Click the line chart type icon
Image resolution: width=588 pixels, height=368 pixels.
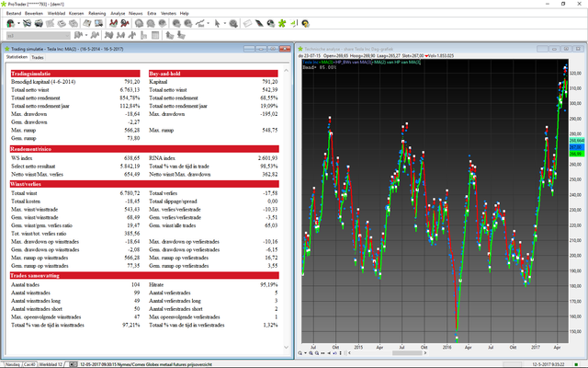[200, 24]
